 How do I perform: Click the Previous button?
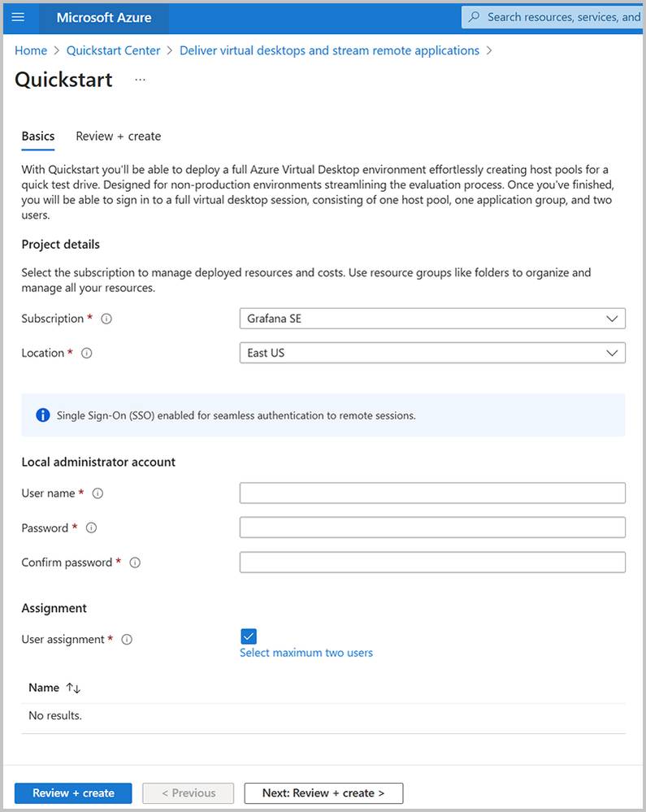tap(189, 792)
